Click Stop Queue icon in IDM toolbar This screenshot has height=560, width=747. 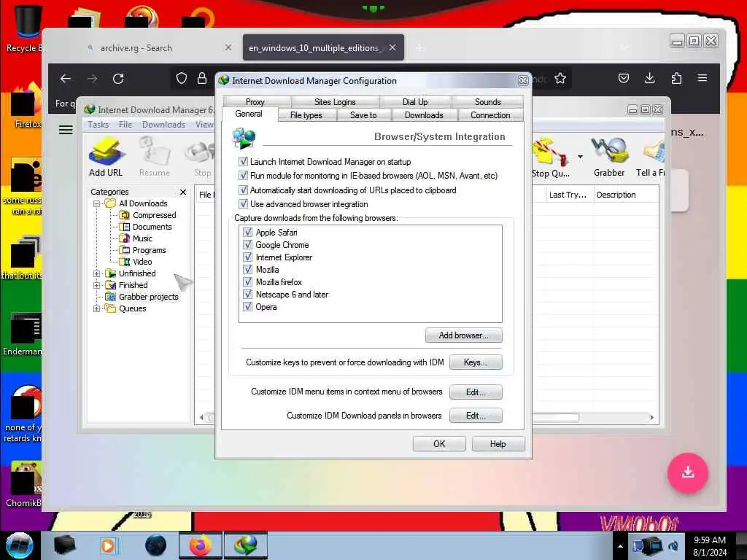[x=551, y=157]
